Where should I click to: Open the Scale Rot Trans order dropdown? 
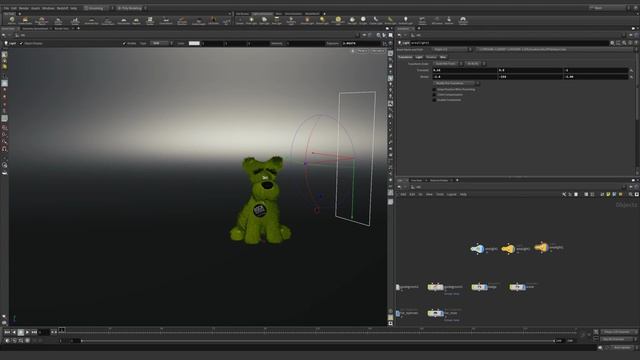coord(448,64)
